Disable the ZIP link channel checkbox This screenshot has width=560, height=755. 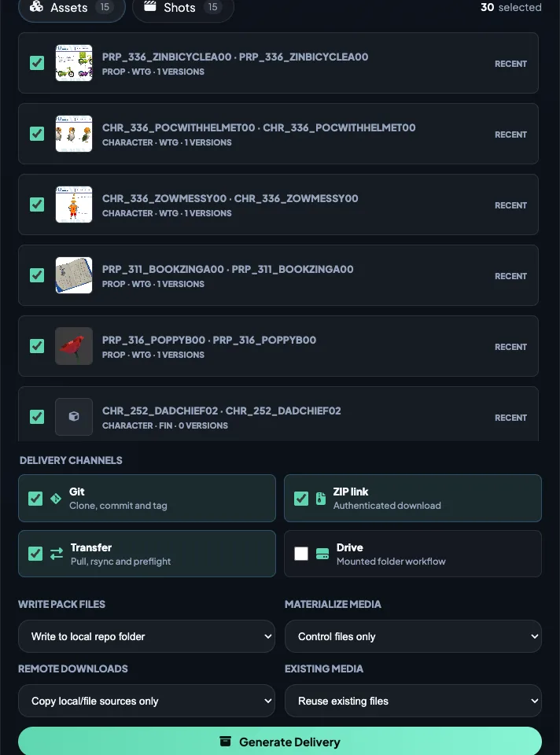coord(301,499)
